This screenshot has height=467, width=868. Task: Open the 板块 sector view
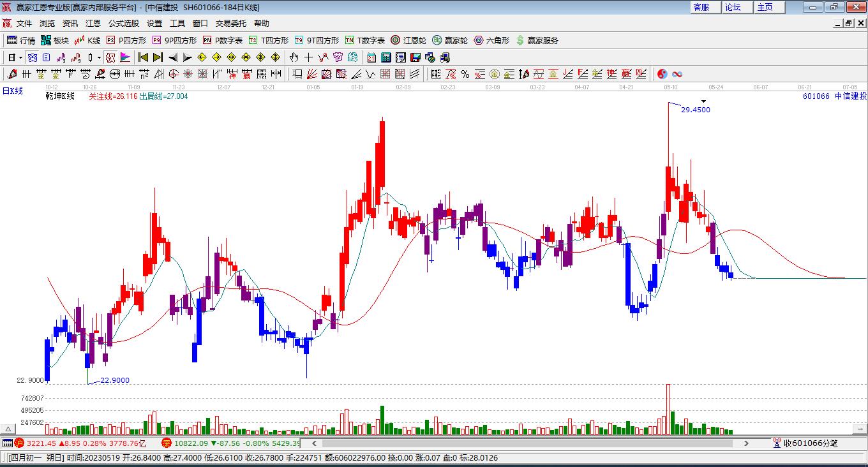tap(55, 40)
